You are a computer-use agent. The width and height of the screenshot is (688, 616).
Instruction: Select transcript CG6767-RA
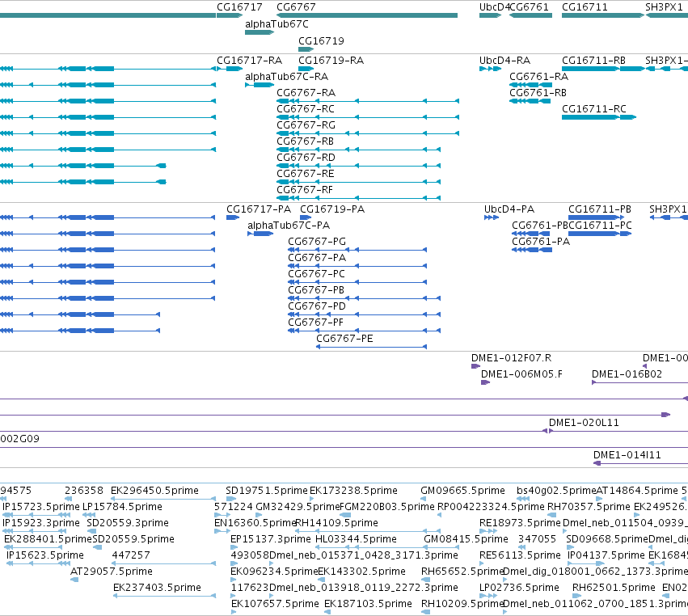pyautogui.click(x=368, y=101)
